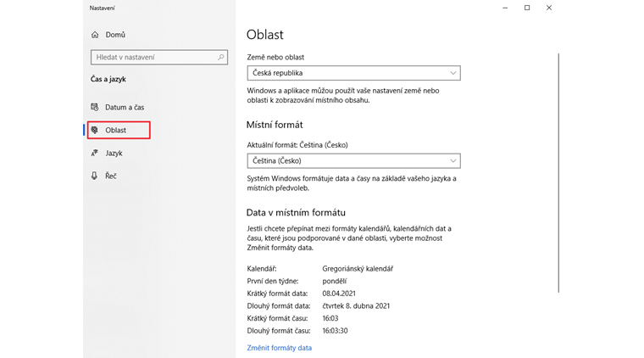Viewport: 644px width, 358px height.
Task: Click the Datum a čas clock icon
Action: (x=95, y=108)
